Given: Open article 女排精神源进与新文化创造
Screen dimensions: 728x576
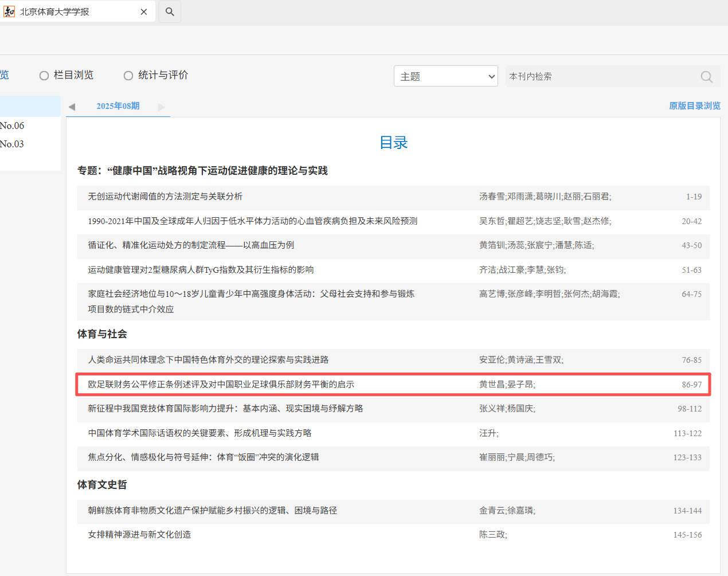Looking at the screenshot, I should click(139, 535).
